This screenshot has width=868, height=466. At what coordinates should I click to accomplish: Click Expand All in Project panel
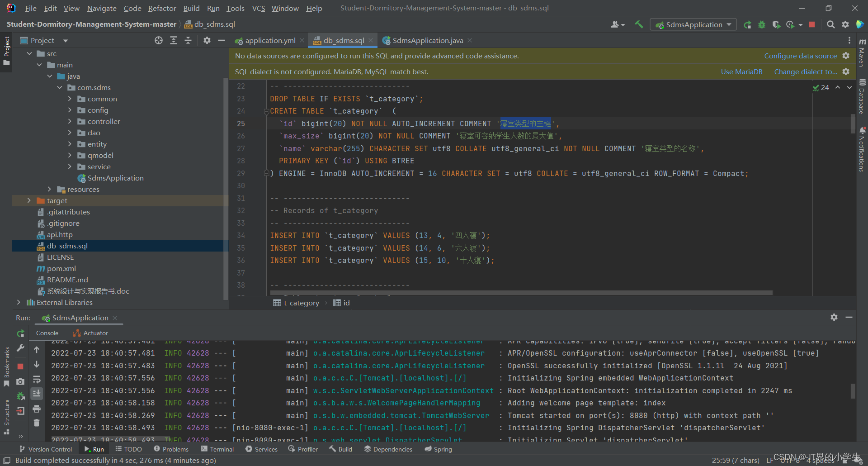(x=173, y=40)
